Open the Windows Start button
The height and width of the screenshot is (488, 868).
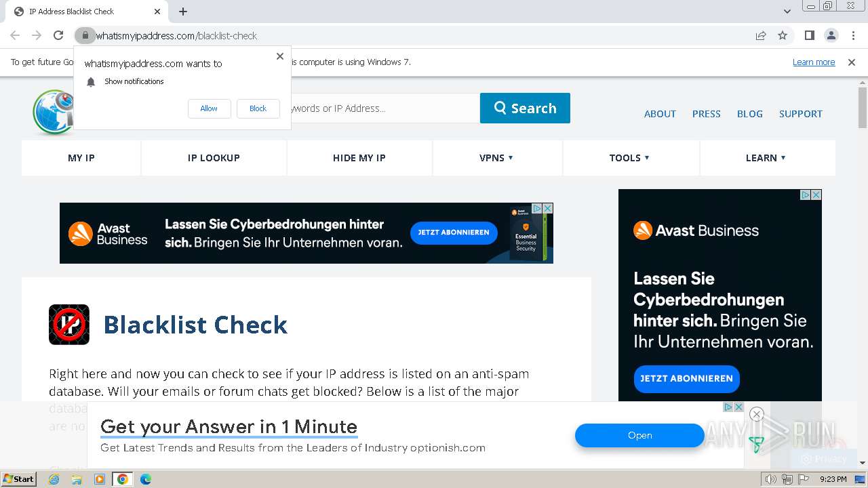[x=19, y=479]
